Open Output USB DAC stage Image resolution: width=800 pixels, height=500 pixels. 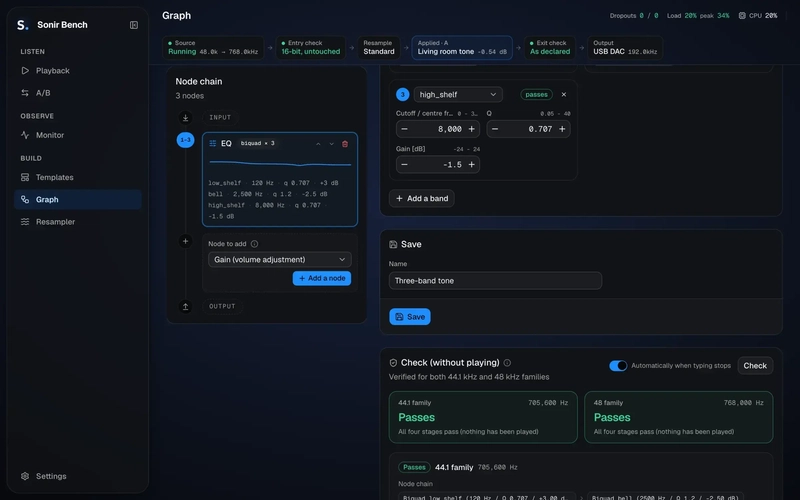625,47
